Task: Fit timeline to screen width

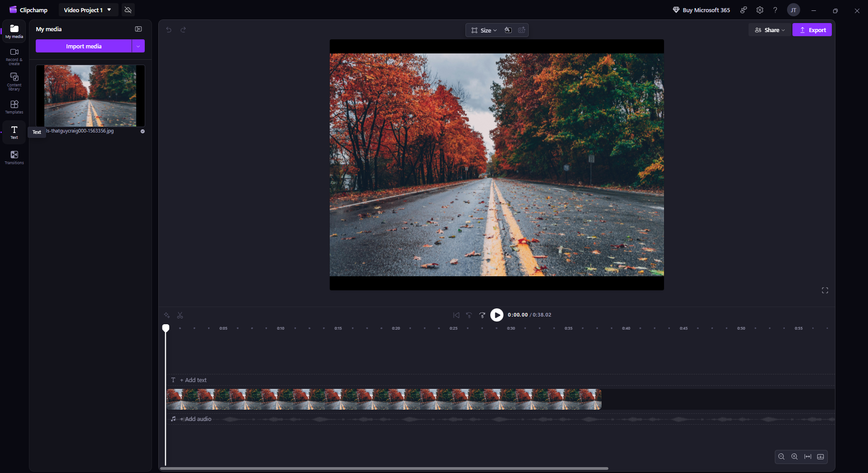Action: pos(807,457)
